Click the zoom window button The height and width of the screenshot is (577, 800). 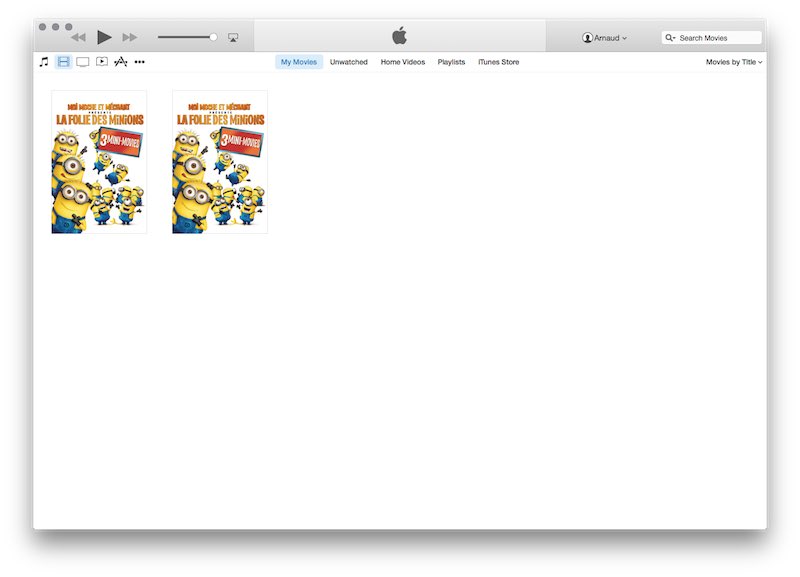point(68,27)
